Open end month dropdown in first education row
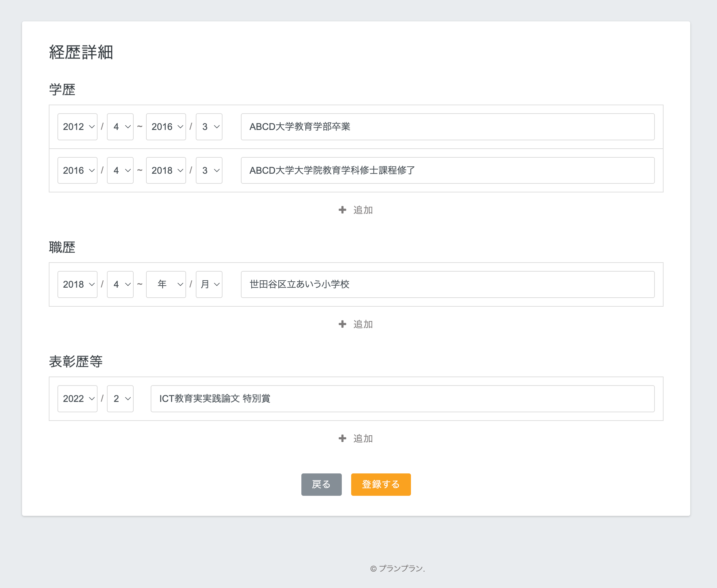This screenshot has height=588, width=717. click(x=209, y=127)
